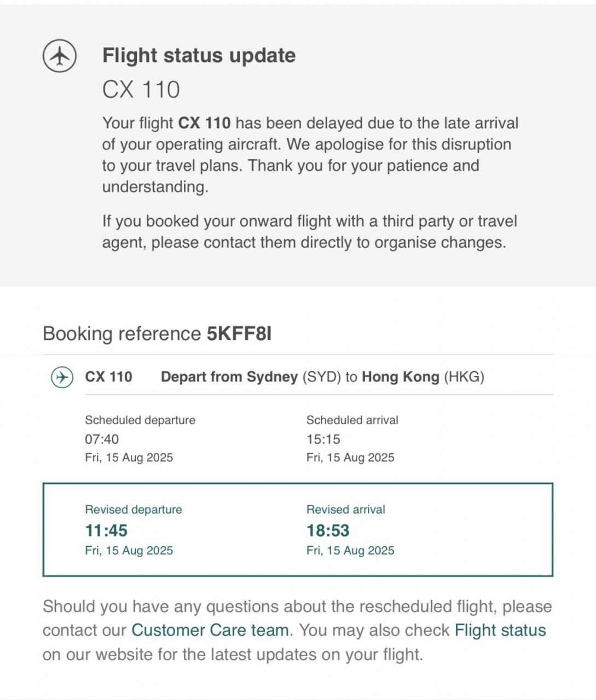
Task: Select the booking reference 5KFF8I
Action: click(239, 334)
